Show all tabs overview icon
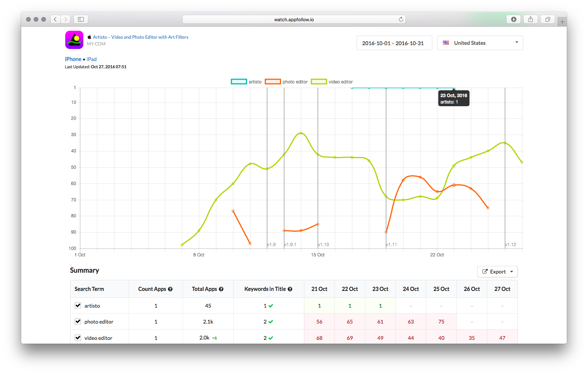The width and height of the screenshot is (588, 374). point(547,19)
